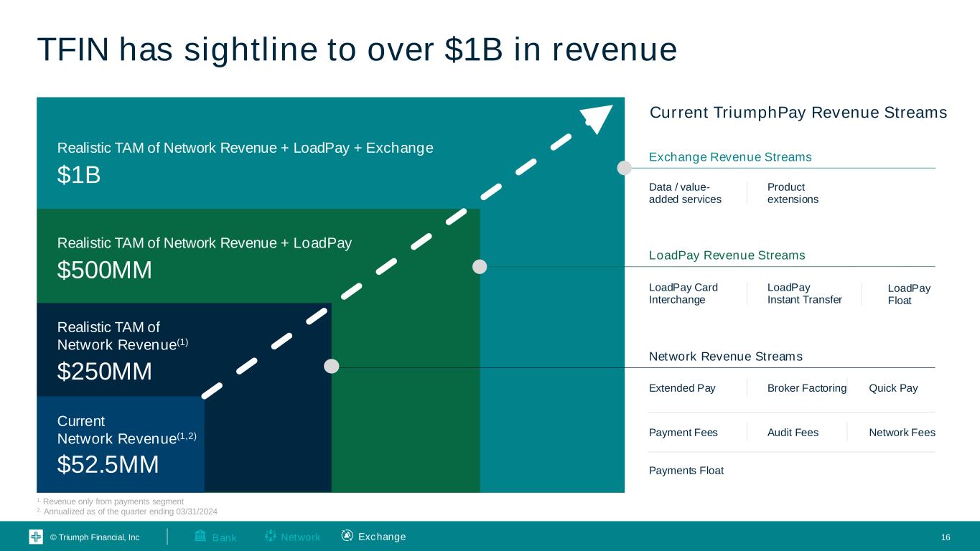
Task: Click gray dot marker on Exchange Revenue Streams line
Action: [625, 168]
